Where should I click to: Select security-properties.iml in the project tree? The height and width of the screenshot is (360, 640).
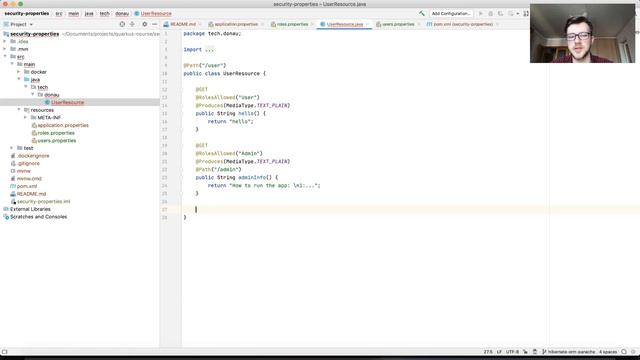tap(43, 202)
